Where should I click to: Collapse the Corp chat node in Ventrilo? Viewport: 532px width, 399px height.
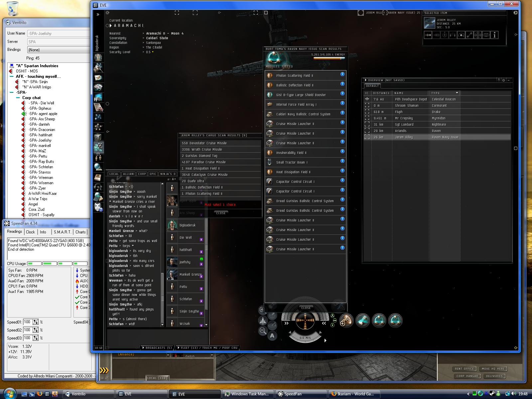coord(18,98)
